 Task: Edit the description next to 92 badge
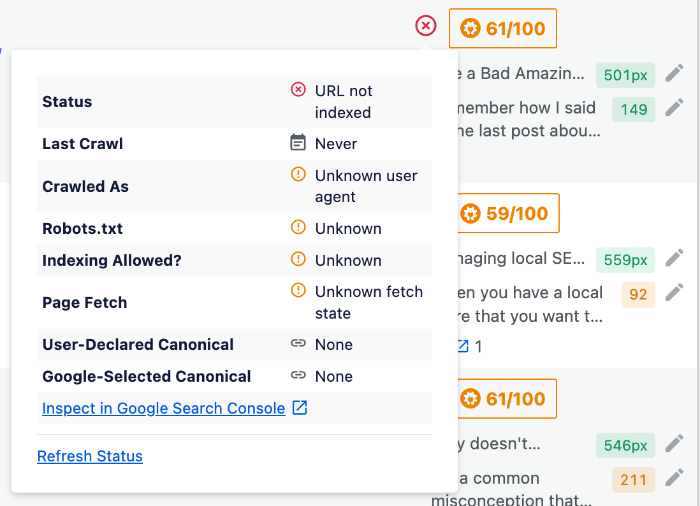click(x=674, y=293)
